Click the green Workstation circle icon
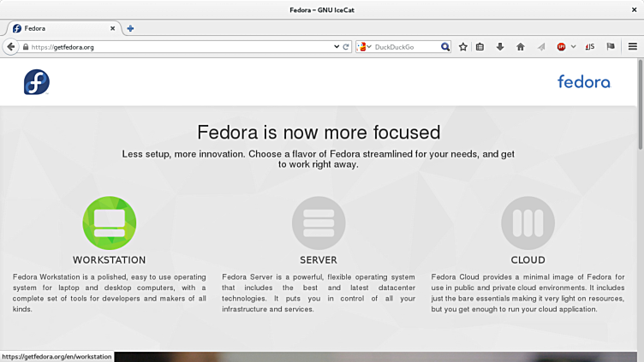The height and width of the screenshot is (362, 644). 109,223
